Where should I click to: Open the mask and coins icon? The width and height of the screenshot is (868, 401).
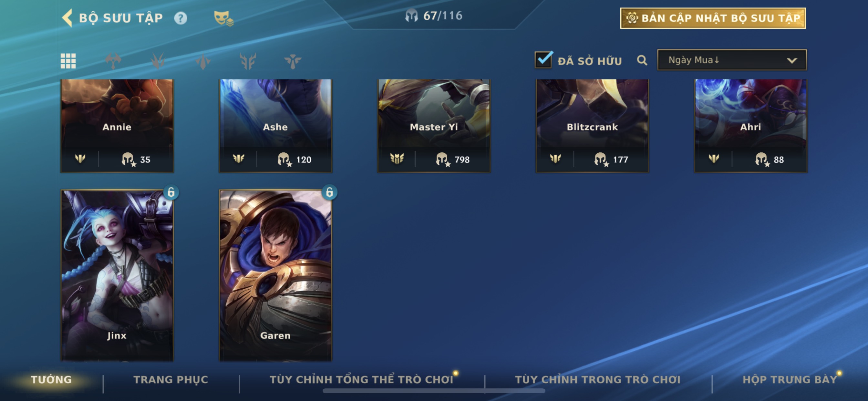[223, 18]
